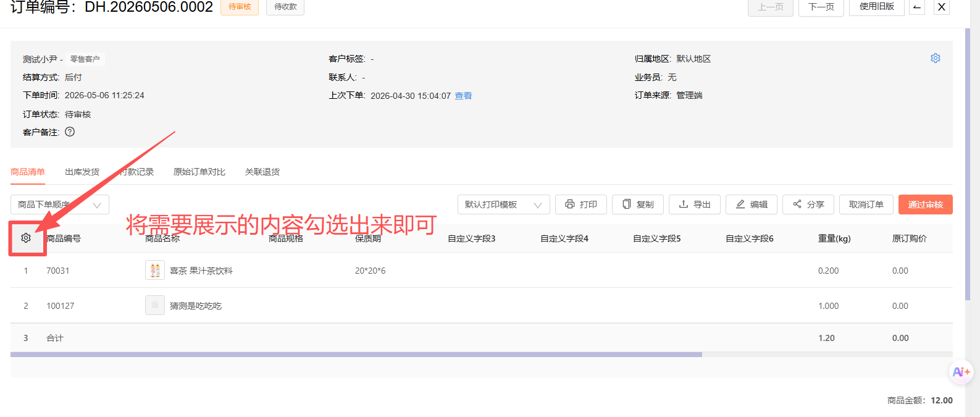Switch to old version via 使用旧版
The height and width of the screenshot is (417, 980).
pyautogui.click(x=877, y=7)
